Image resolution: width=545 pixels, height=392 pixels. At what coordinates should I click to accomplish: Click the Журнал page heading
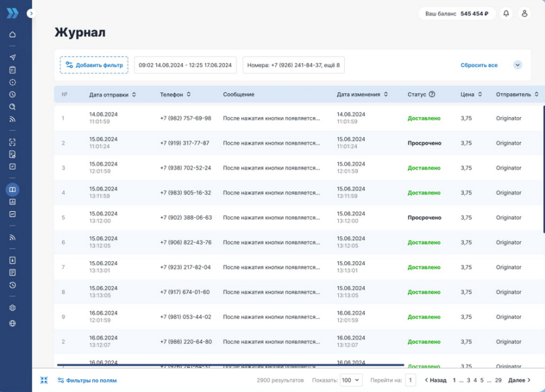[80, 32]
